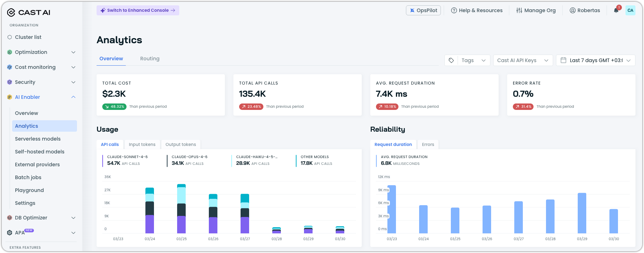Expand the Cost monitoring menu chevron

coord(73,67)
